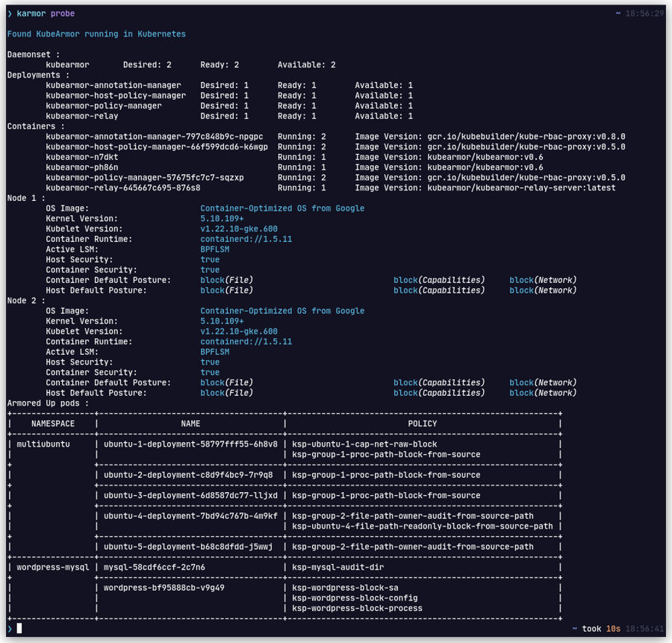
Task: Select the 'multiubuntu' namespace cell
Action: (x=43, y=444)
